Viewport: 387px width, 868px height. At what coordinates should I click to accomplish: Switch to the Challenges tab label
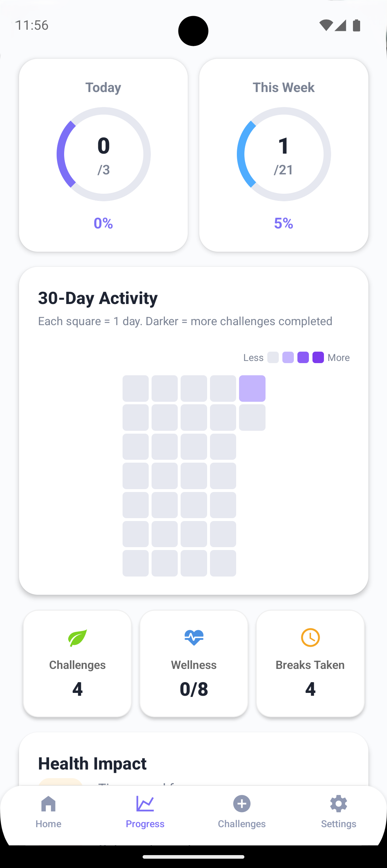coord(242,824)
